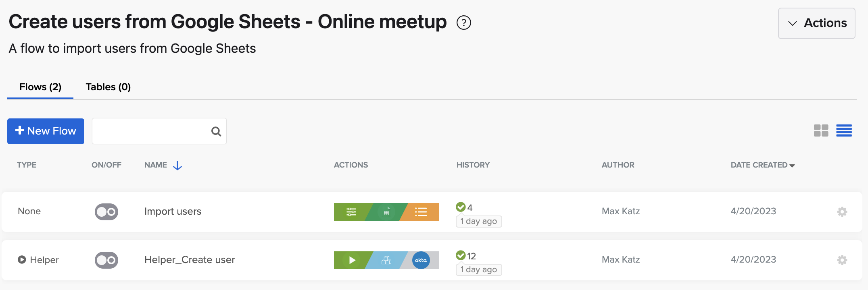Select the Flows (2) tab
The height and width of the screenshot is (290, 868).
coord(40,87)
